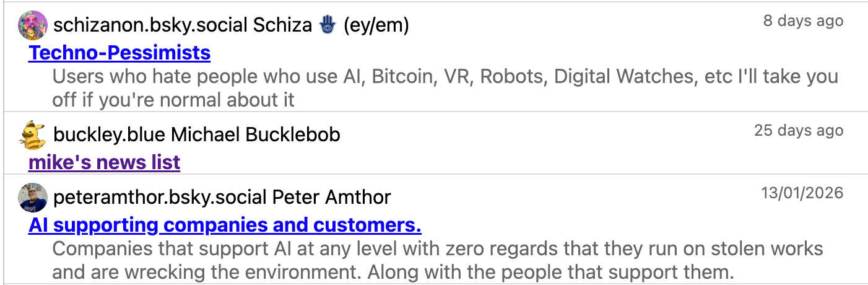The height and width of the screenshot is (285, 868).
Task: Open the Techno-Pessimists list
Action: (119, 53)
